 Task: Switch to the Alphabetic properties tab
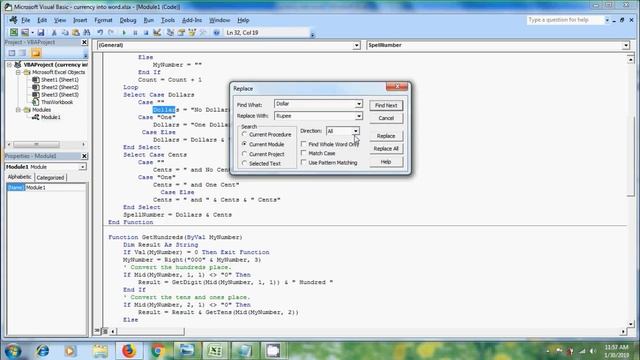(20, 177)
